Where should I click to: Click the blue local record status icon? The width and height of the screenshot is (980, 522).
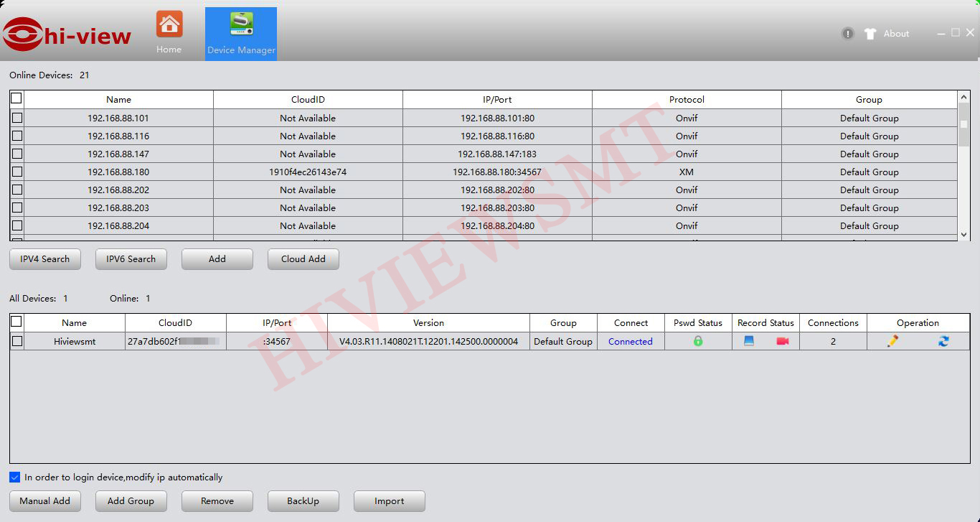(x=749, y=342)
